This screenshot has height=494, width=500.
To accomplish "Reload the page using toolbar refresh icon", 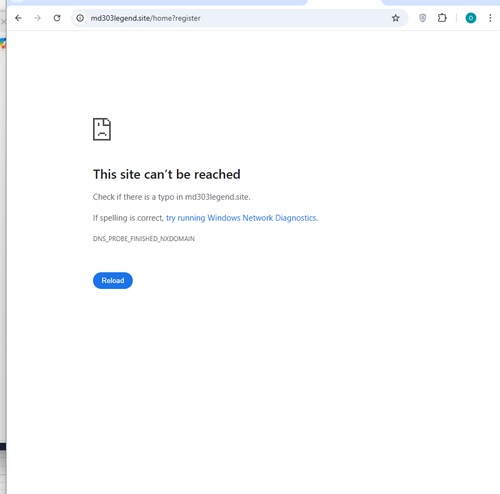I will point(57,18).
